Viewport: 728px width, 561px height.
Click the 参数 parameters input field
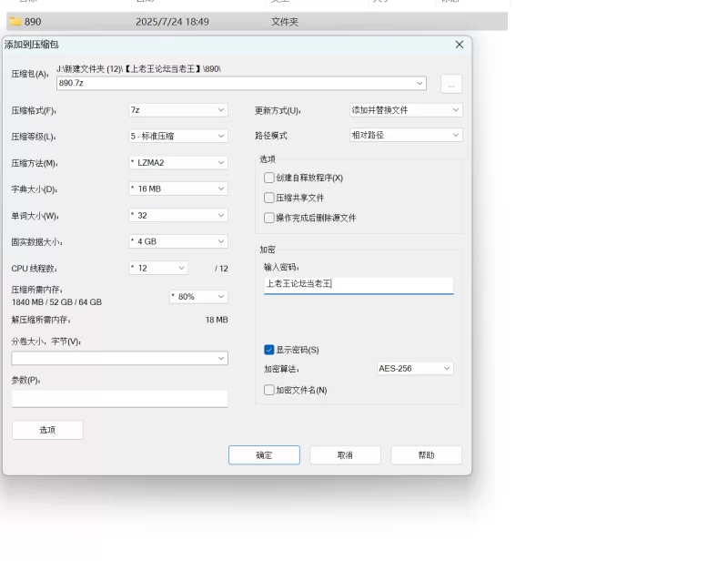tap(120, 399)
